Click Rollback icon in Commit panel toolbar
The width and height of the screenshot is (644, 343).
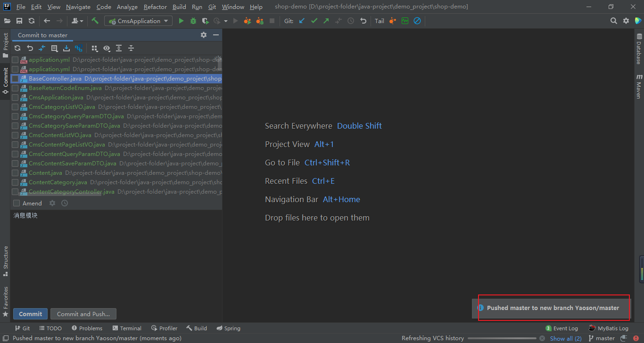30,48
